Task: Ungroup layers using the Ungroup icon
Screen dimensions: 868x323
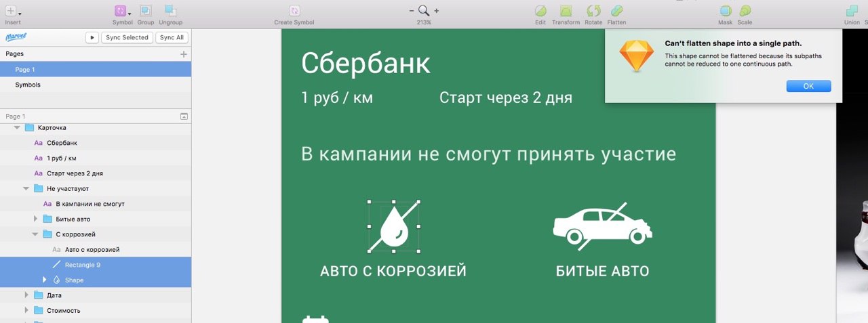Action: pyautogui.click(x=170, y=11)
